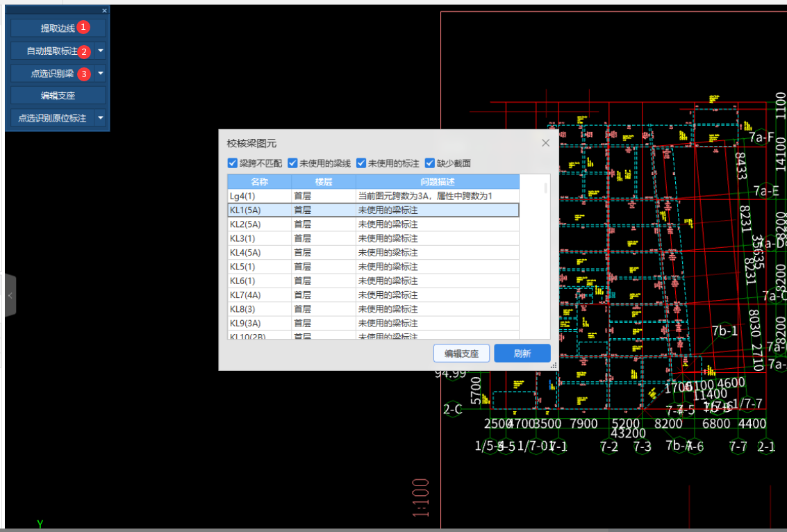Click the 点选识别原位标注 button

52,118
